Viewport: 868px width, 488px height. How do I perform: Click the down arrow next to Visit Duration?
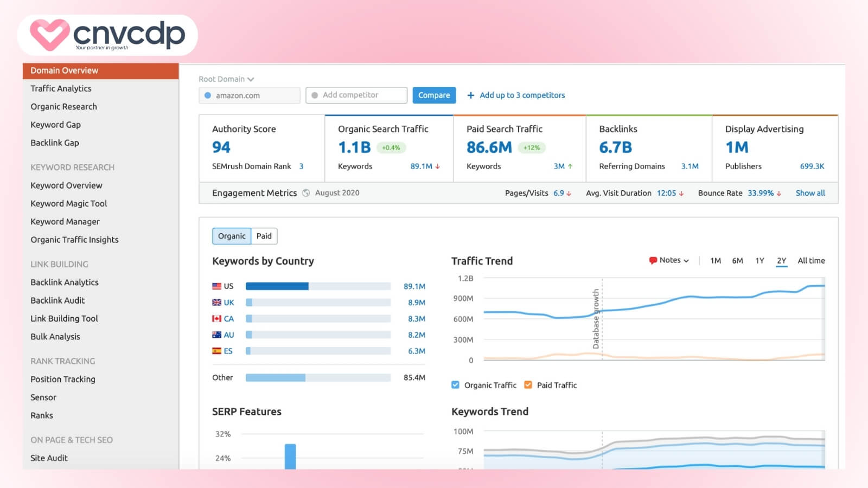click(x=681, y=194)
